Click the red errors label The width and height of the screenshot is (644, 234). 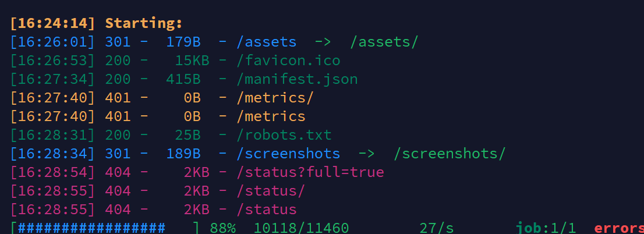pos(619,228)
